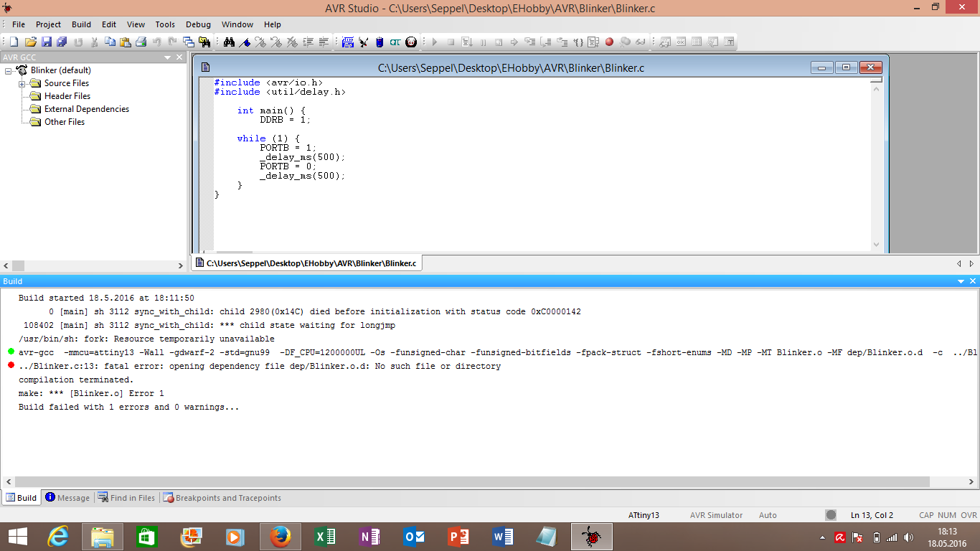This screenshot has height=551, width=980.
Task: Open file using the folder toolbar icon
Action: pyautogui.click(x=30, y=42)
